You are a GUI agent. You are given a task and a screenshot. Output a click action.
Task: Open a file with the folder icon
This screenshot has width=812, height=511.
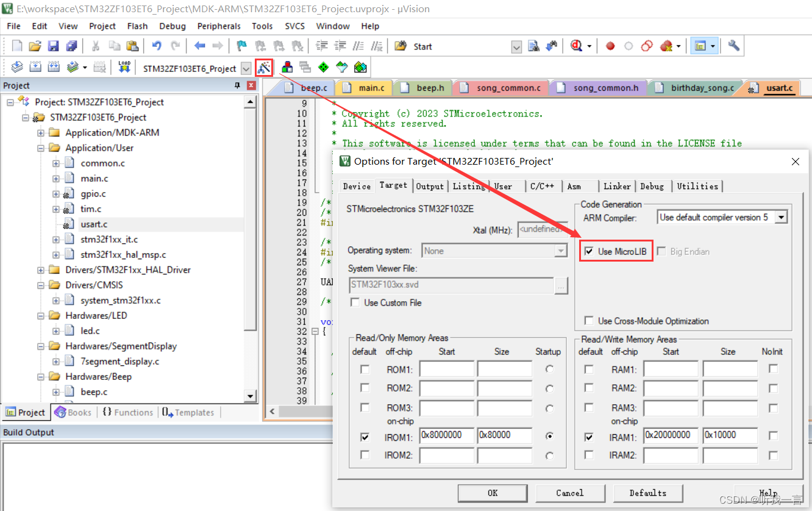35,46
